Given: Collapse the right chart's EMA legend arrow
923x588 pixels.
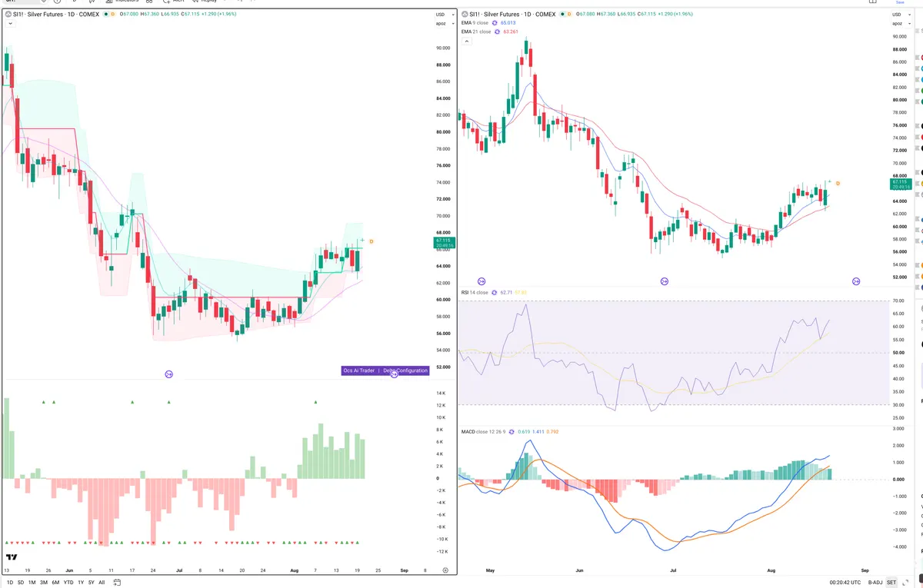Looking at the screenshot, I should click(x=465, y=41).
